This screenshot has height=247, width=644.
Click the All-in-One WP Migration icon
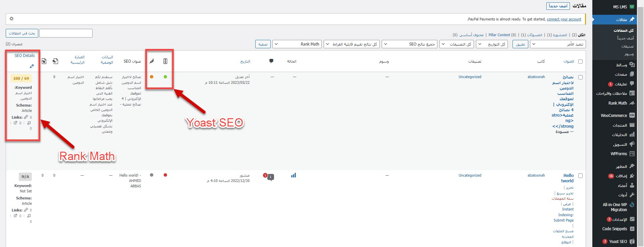[x=632, y=204]
